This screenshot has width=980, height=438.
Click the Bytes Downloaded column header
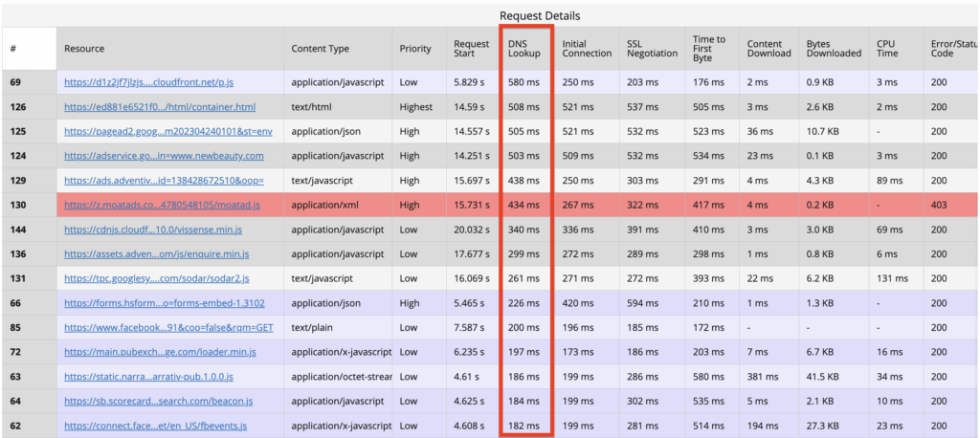pyautogui.click(x=834, y=49)
